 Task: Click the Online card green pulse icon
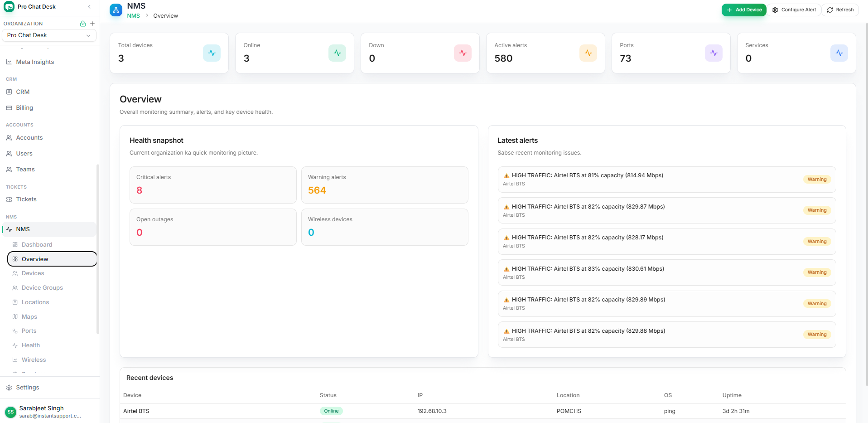click(337, 53)
